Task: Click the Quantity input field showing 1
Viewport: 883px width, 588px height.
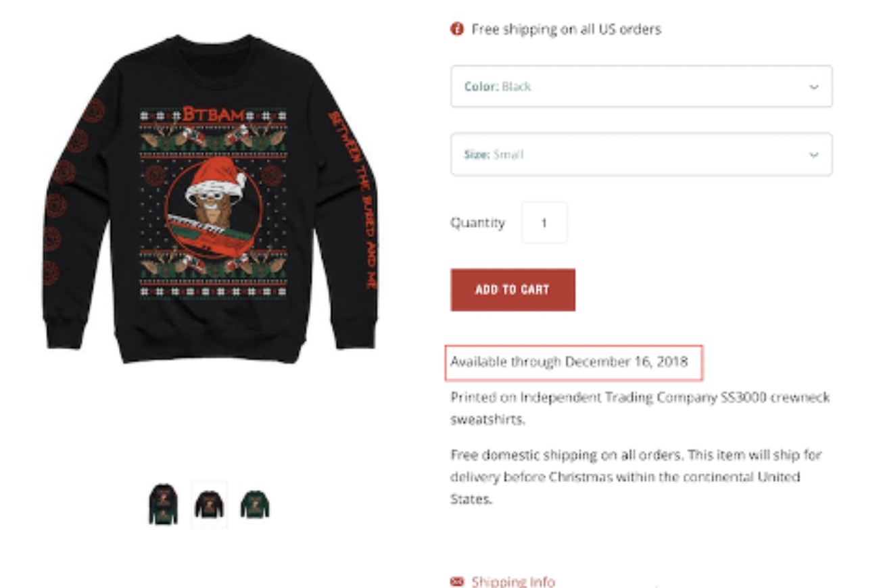Action: [x=544, y=222]
